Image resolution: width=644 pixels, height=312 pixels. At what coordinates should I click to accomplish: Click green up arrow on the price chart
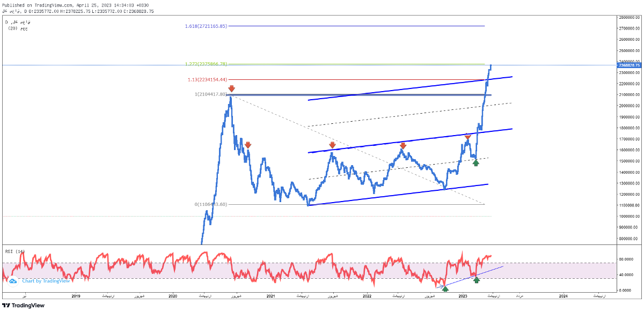pyautogui.click(x=475, y=162)
